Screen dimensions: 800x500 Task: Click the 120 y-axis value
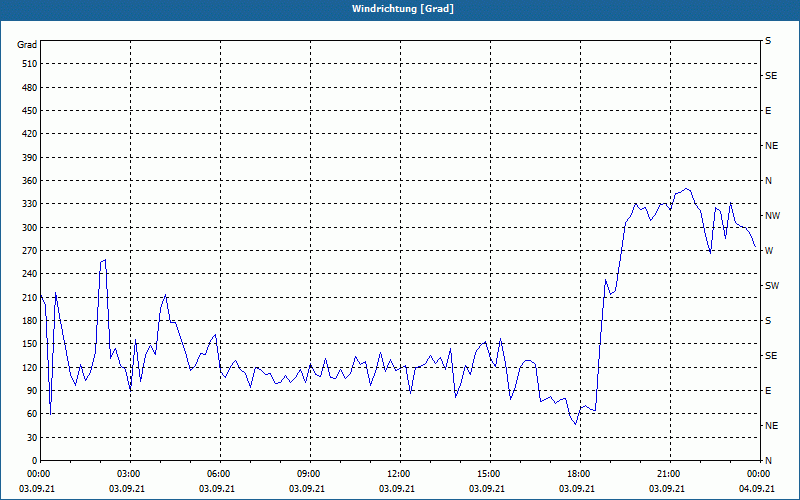[30, 367]
